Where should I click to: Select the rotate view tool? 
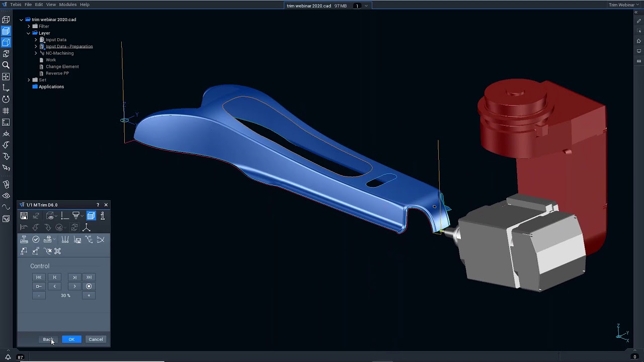coord(6,100)
